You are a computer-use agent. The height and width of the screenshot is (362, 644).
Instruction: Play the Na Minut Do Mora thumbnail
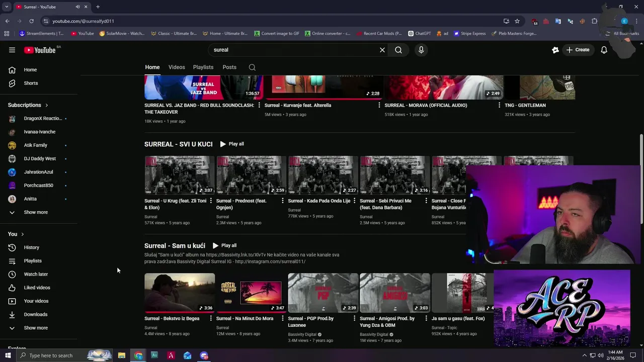coord(251,293)
